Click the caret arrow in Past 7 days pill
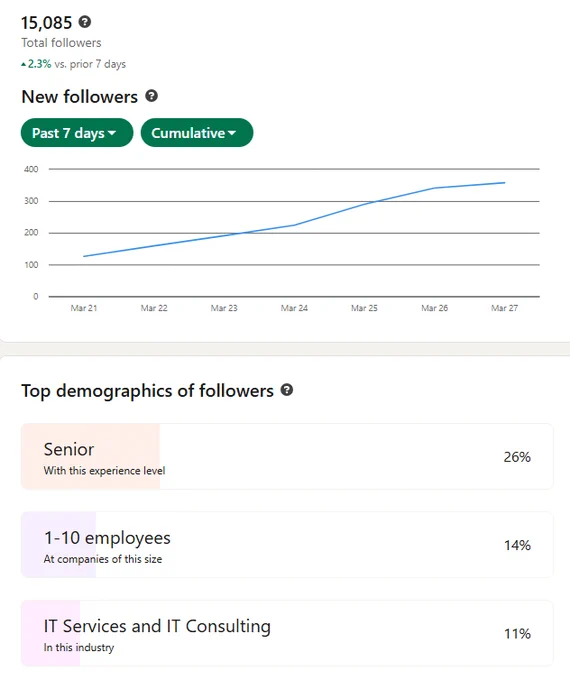Viewport: 570px width, 680px height. [112, 133]
